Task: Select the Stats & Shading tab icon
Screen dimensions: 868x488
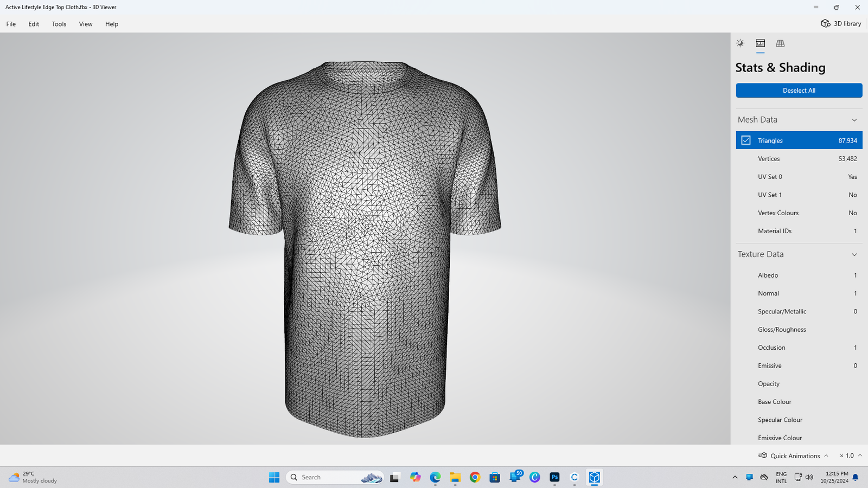Action: [760, 43]
